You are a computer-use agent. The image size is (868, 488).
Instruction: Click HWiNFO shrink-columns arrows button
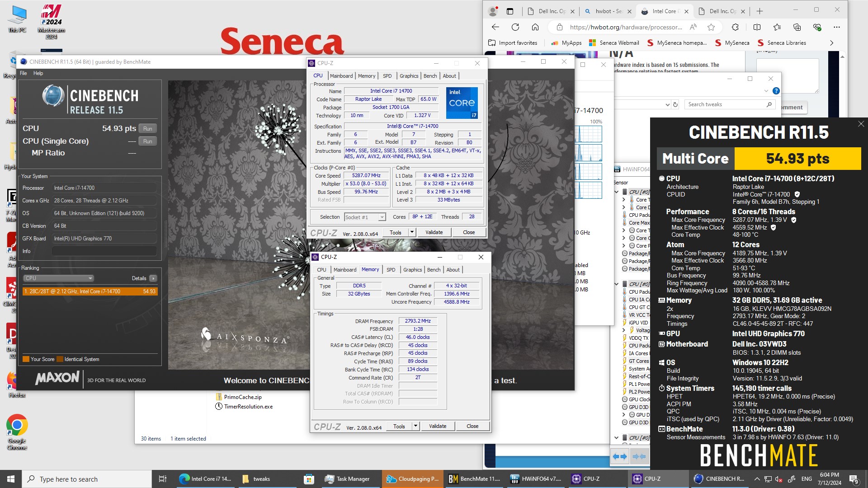pyautogui.click(x=639, y=457)
